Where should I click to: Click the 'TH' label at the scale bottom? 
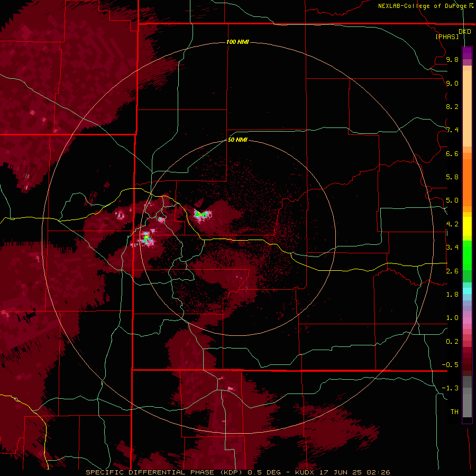click(x=454, y=412)
